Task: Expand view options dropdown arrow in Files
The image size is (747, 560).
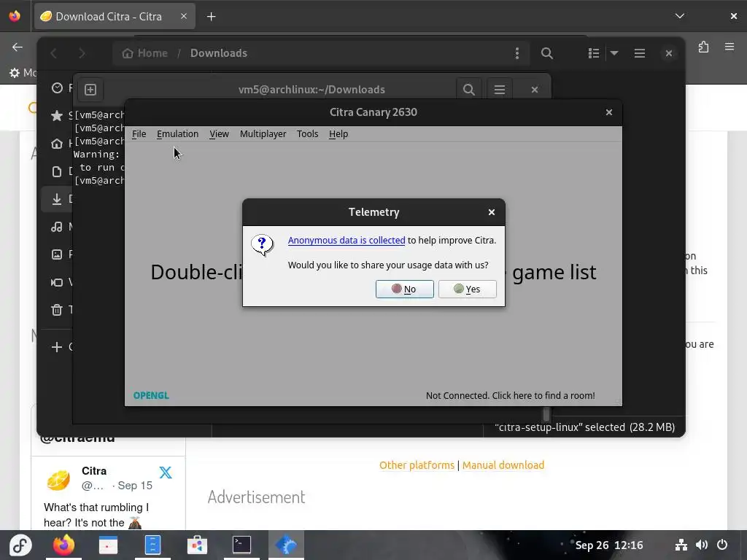Action: pyautogui.click(x=614, y=53)
